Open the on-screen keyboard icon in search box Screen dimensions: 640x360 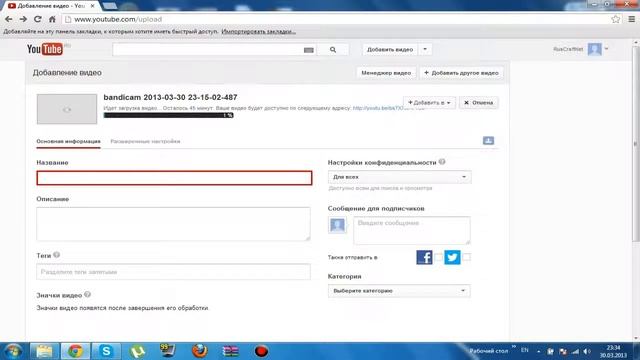(x=309, y=50)
